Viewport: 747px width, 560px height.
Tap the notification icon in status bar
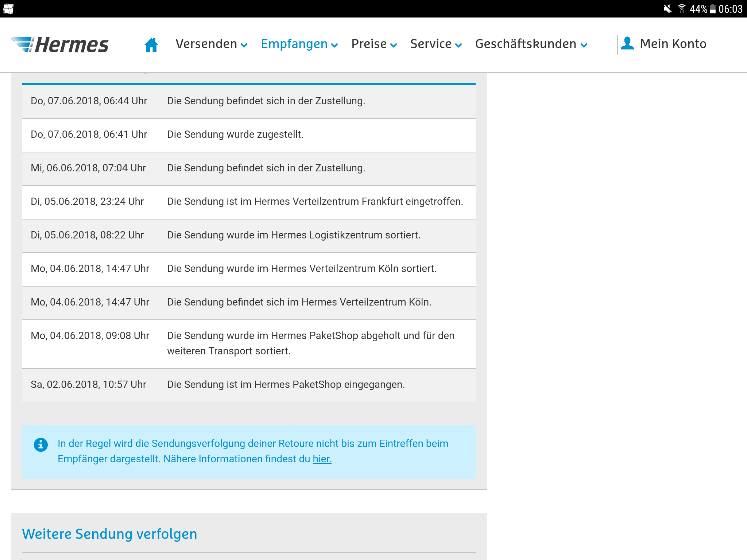click(x=8, y=9)
